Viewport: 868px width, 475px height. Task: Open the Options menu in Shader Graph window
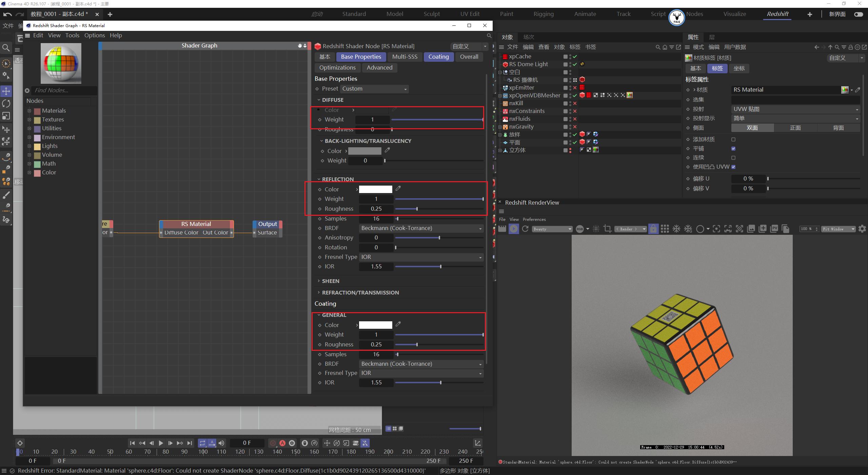pyautogui.click(x=94, y=35)
